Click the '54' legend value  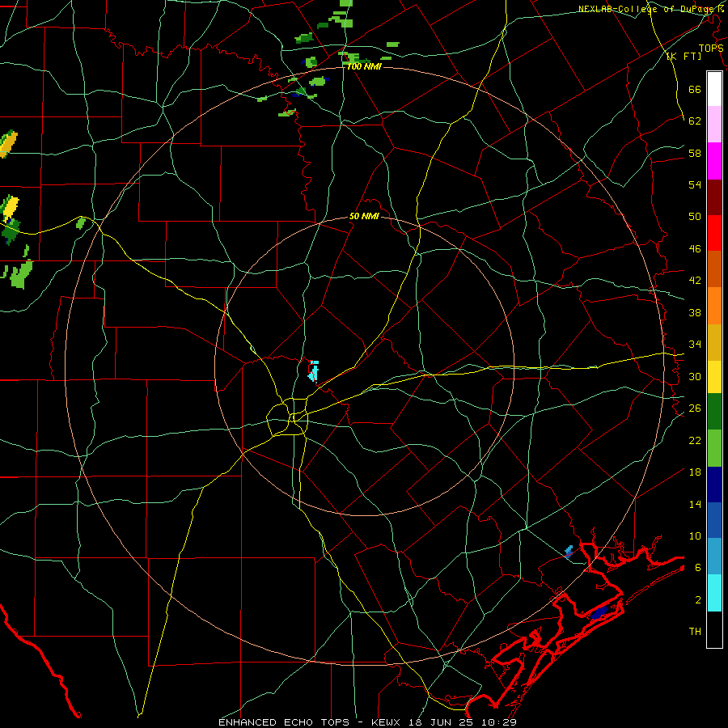pyautogui.click(x=695, y=184)
